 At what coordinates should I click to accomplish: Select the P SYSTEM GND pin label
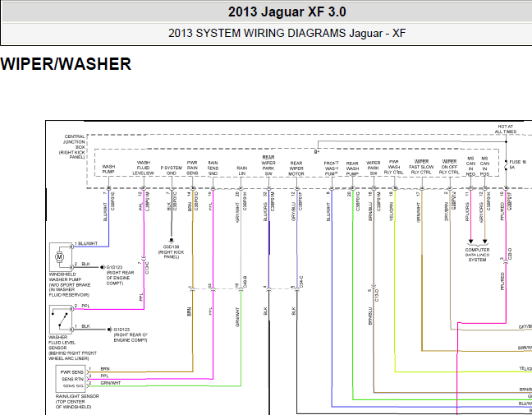tap(171, 170)
